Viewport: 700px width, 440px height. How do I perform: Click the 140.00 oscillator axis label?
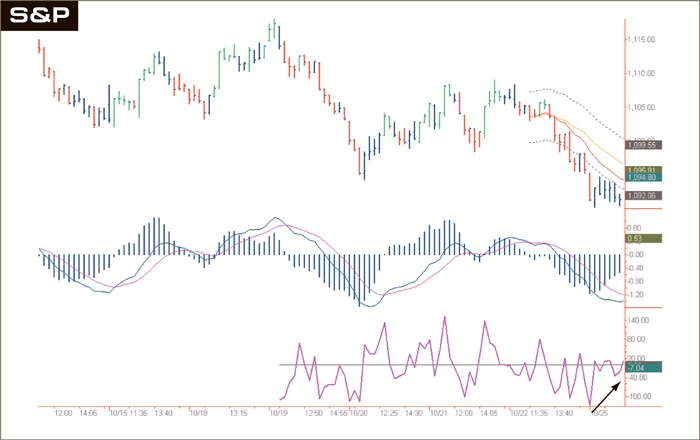pyautogui.click(x=640, y=320)
